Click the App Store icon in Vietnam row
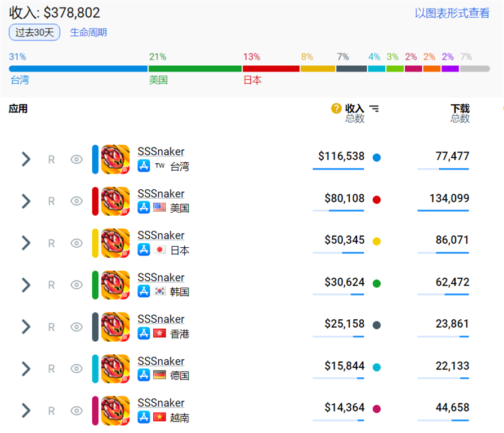 pos(144,417)
